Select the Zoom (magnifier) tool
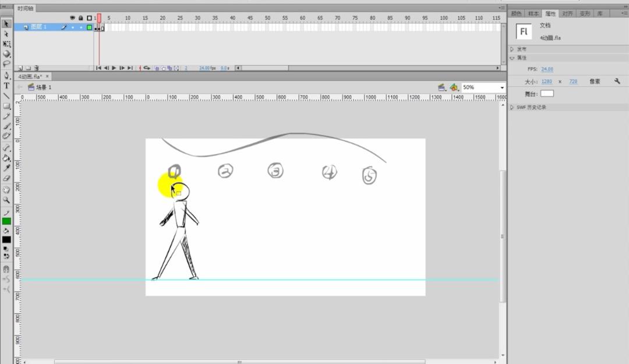 tap(6, 198)
